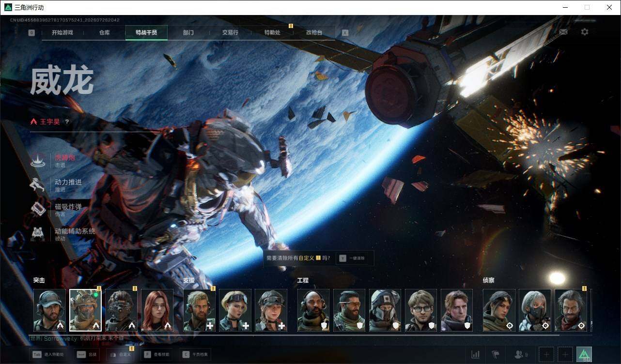This screenshot has height=364, width=621.
Task: Click the second empty squad slot plus
Action: tap(565, 355)
